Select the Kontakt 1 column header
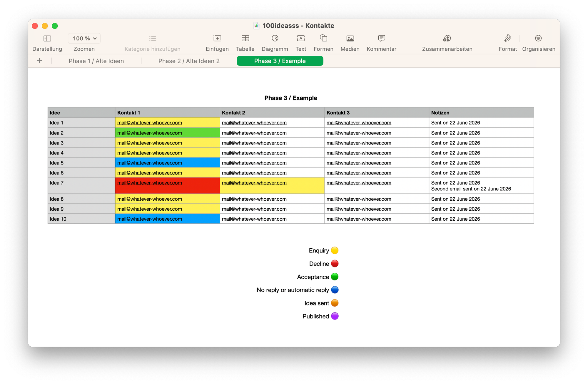 (x=168, y=113)
